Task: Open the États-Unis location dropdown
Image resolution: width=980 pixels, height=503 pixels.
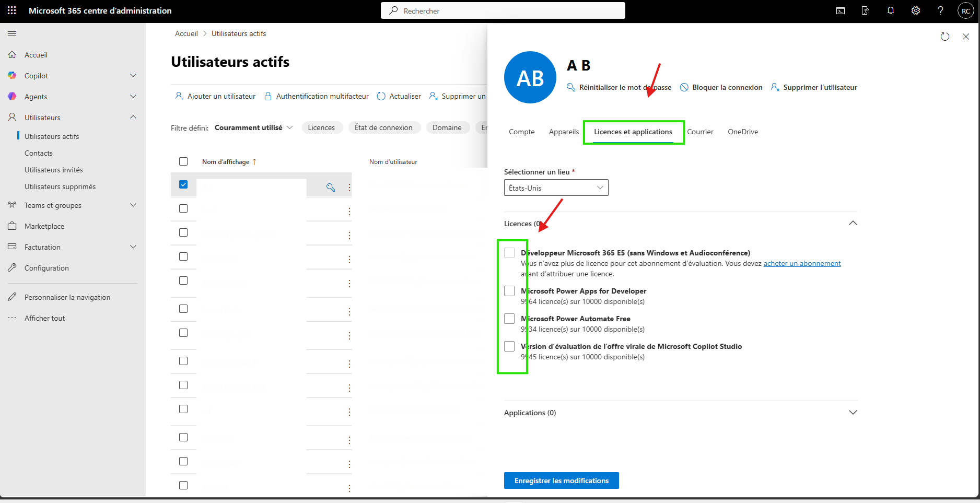Action: [556, 188]
